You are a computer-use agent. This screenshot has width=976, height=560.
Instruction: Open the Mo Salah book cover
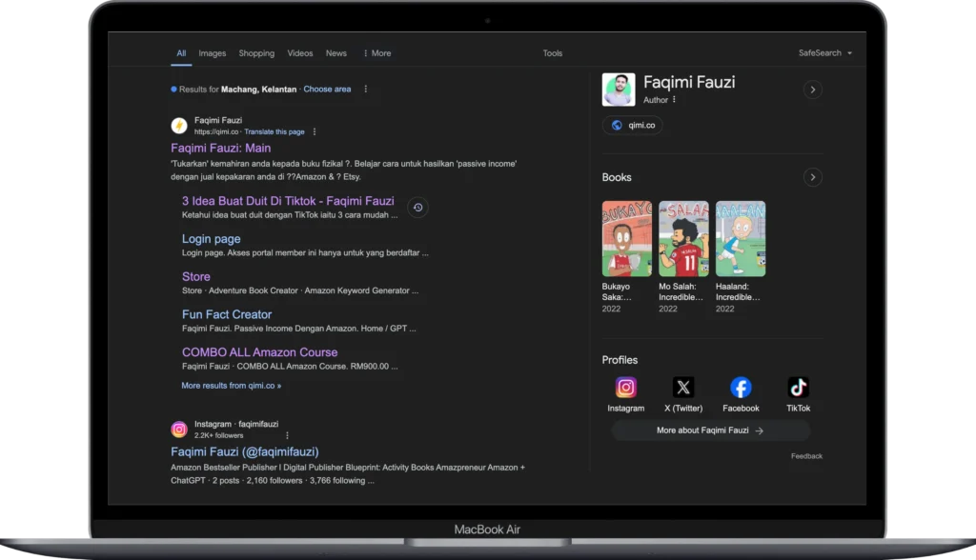pos(683,238)
